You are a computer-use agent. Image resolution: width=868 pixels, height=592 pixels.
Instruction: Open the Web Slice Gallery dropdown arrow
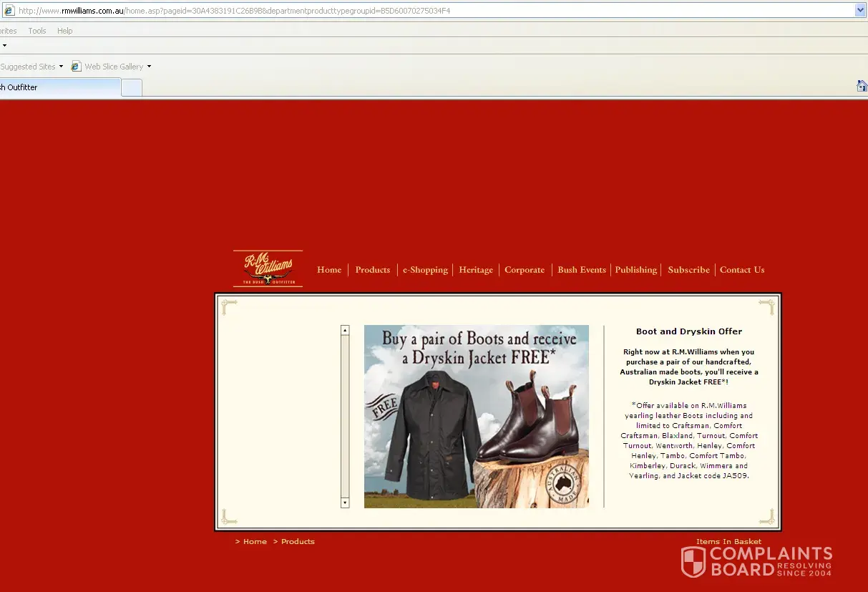pos(149,67)
